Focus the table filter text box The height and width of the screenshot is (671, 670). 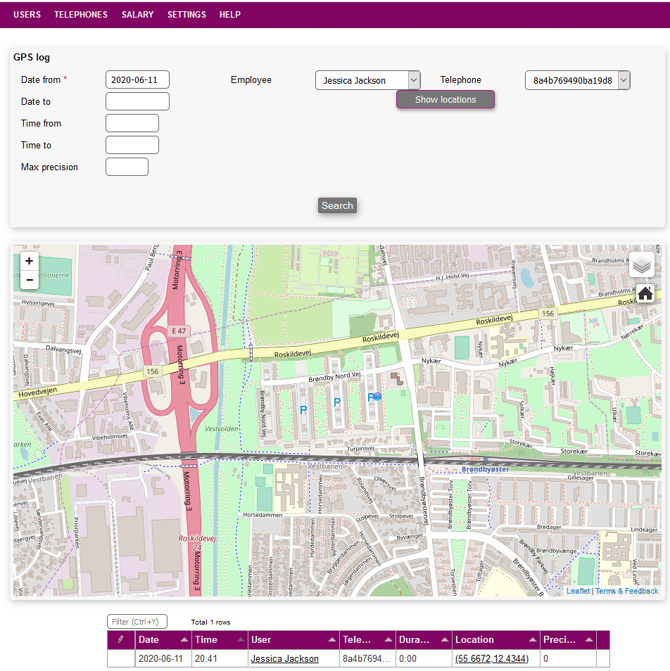pos(138,622)
